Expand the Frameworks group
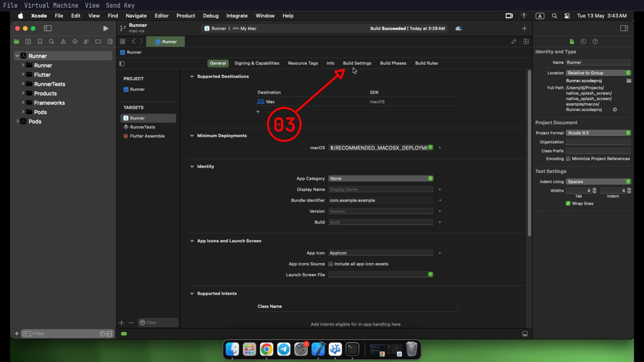 23,103
